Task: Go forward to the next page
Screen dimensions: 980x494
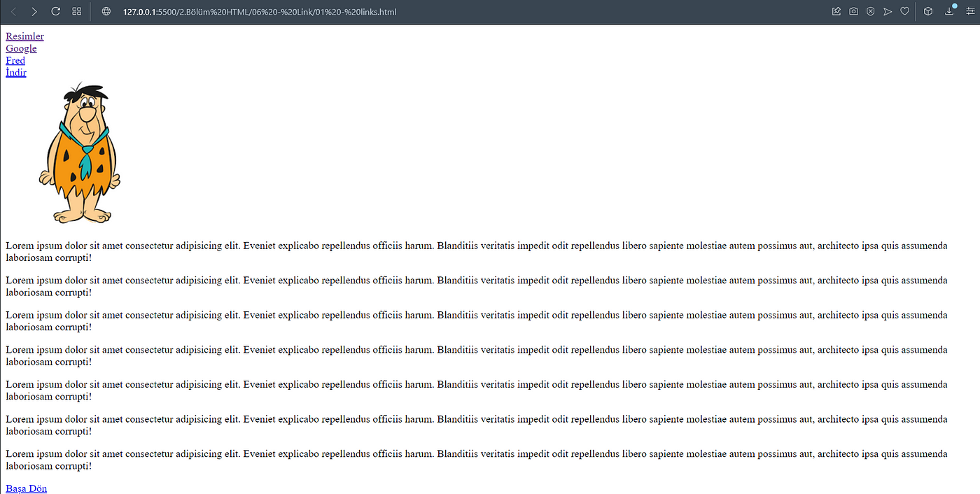Action: [34, 12]
